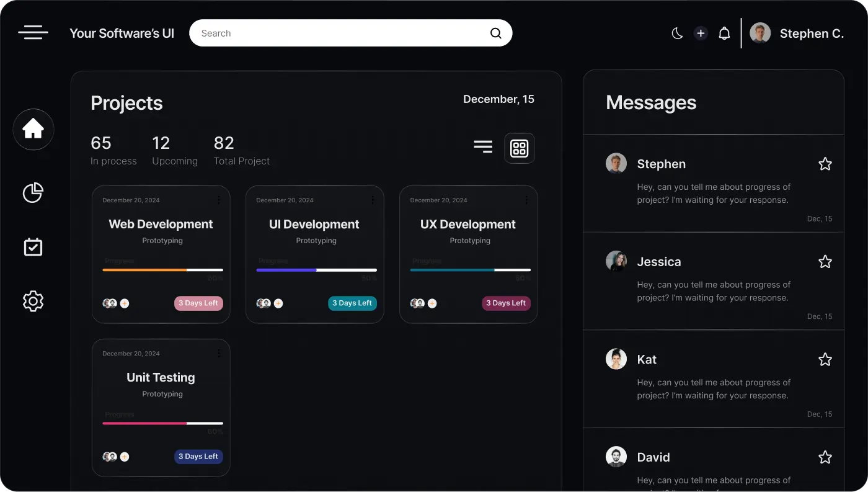Viewport: 868px width, 492px height.
Task: Click the search magnifier icon
Action: 495,33
